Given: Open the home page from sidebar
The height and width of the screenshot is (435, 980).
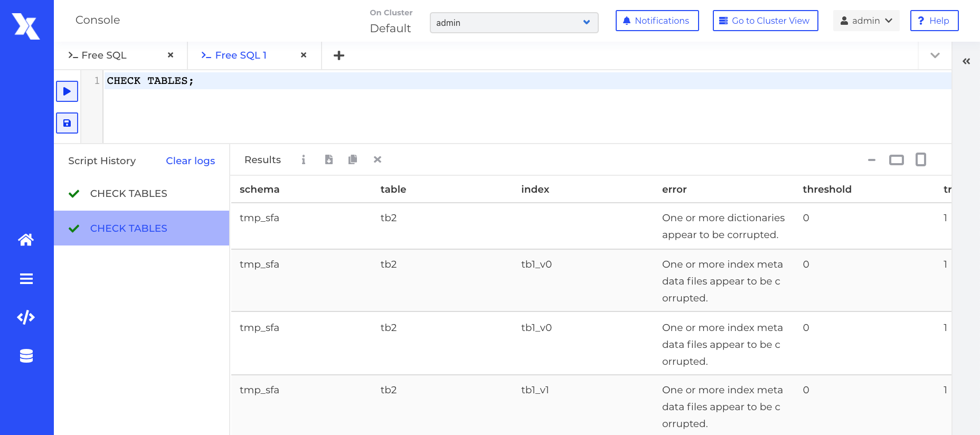Looking at the screenshot, I should (x=26, y=240).
